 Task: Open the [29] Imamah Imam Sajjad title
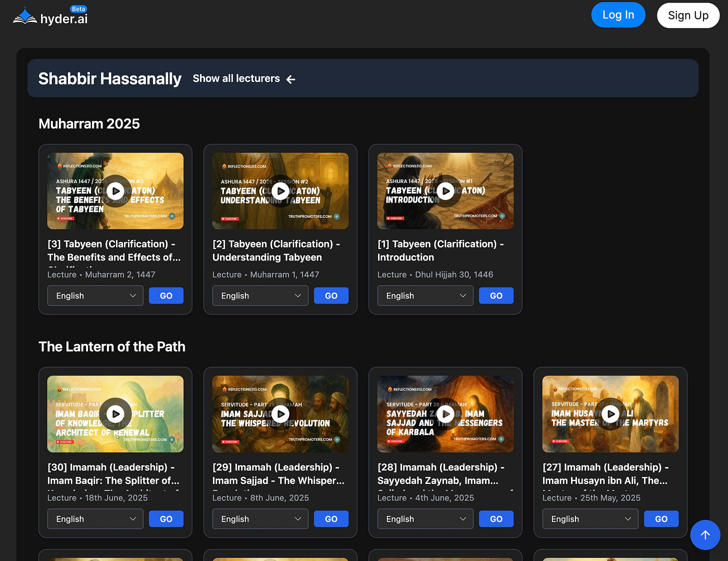coord(278,474)
